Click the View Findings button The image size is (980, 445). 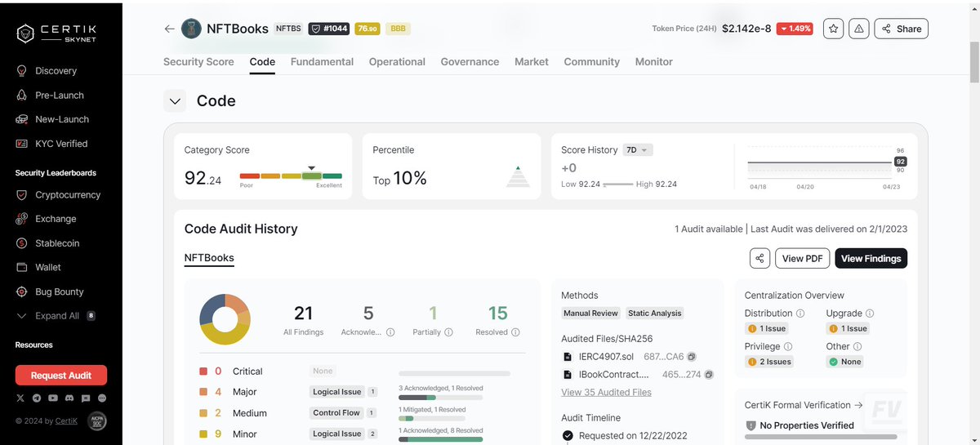point(871,258)
